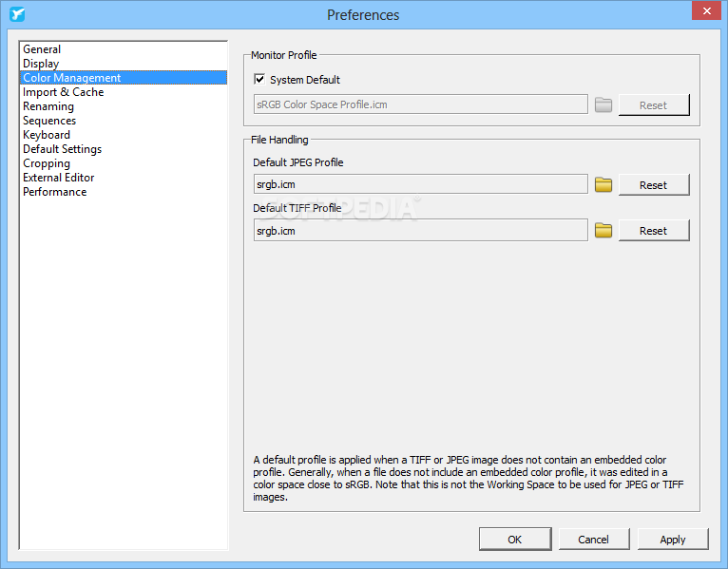Open the Display preferences section
Image resolution: width=728 pixels, height=569 pixels.
coord(41,64)
